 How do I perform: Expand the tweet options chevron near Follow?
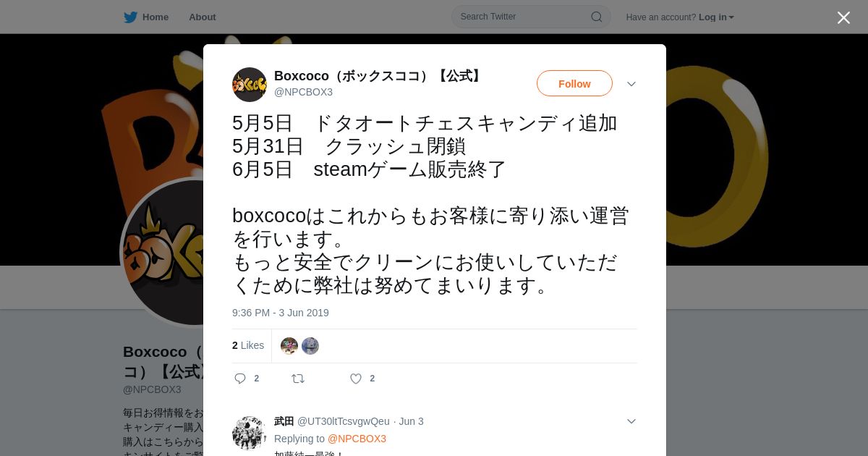(631, 84)
